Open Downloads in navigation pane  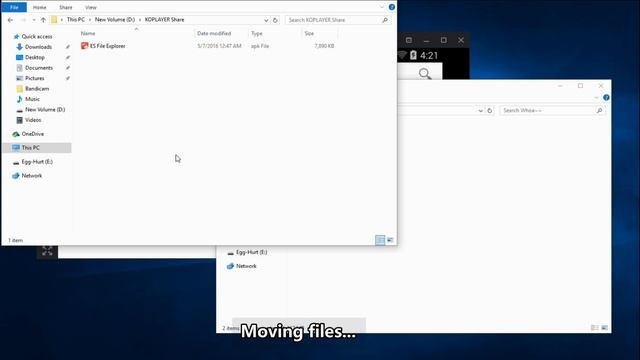click(38, 47)
